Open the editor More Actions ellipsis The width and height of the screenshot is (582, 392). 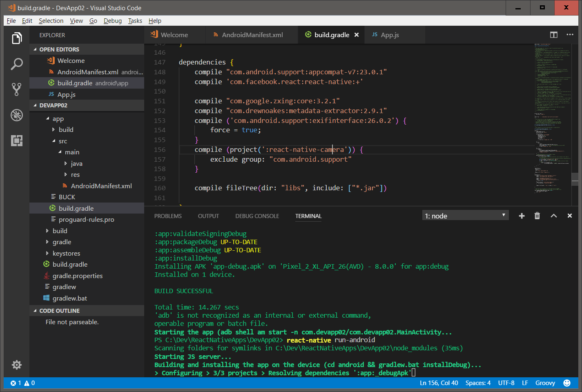570,35
